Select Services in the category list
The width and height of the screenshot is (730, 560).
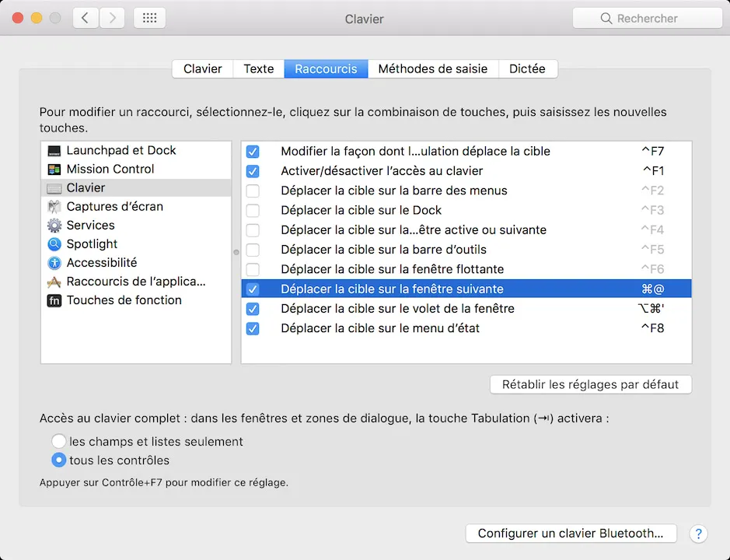(136, 226)
